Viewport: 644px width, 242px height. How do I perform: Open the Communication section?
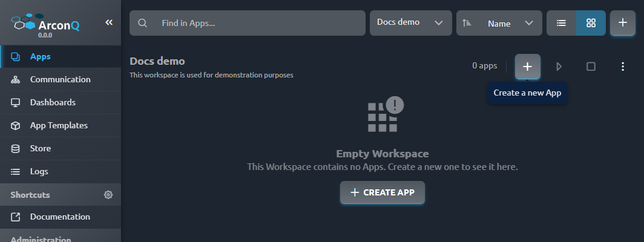coord(61,79)
